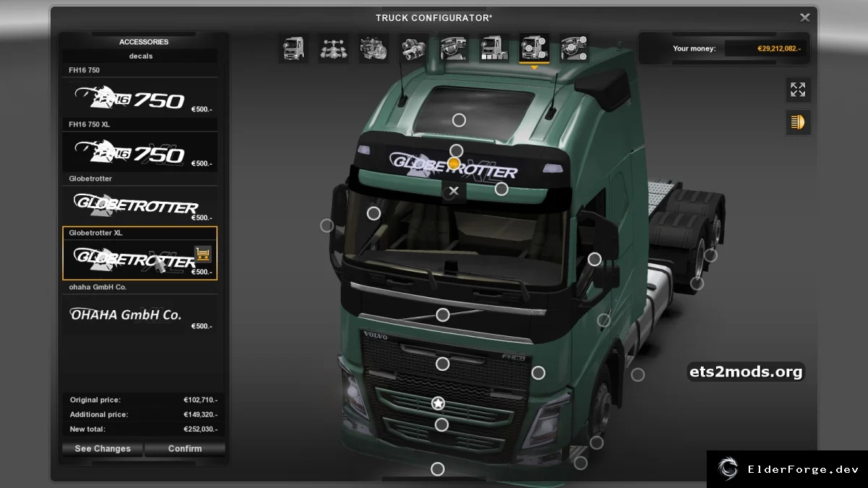Screen dimensions: 868x488
Task: Select the node on the right side mirror
Action: [x=595, y=259]
